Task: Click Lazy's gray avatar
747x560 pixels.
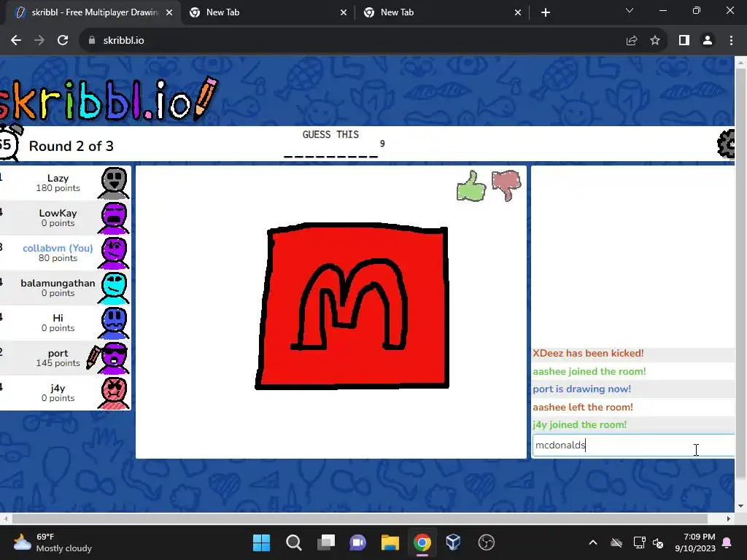Action: pos(114,183)
